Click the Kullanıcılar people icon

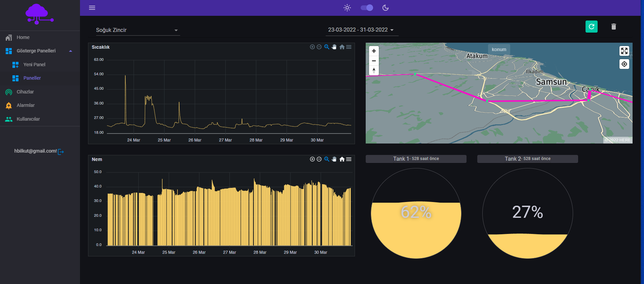(9, 119)
